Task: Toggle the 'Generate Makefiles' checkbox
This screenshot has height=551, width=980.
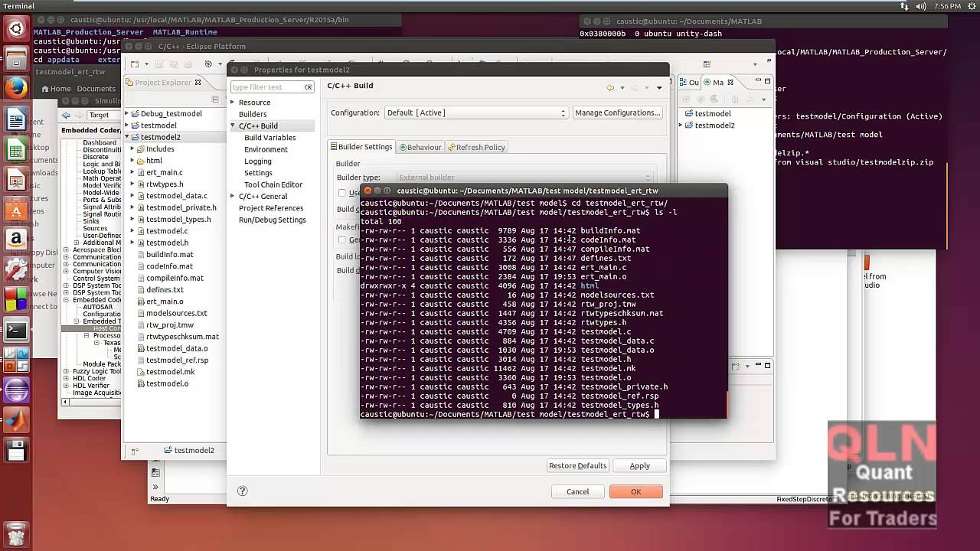Action: (342, 240)
